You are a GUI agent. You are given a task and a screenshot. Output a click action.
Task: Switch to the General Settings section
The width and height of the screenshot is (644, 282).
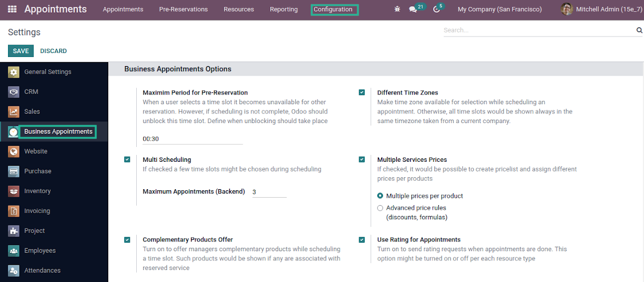pyautogui.click(x=47, y=72)
